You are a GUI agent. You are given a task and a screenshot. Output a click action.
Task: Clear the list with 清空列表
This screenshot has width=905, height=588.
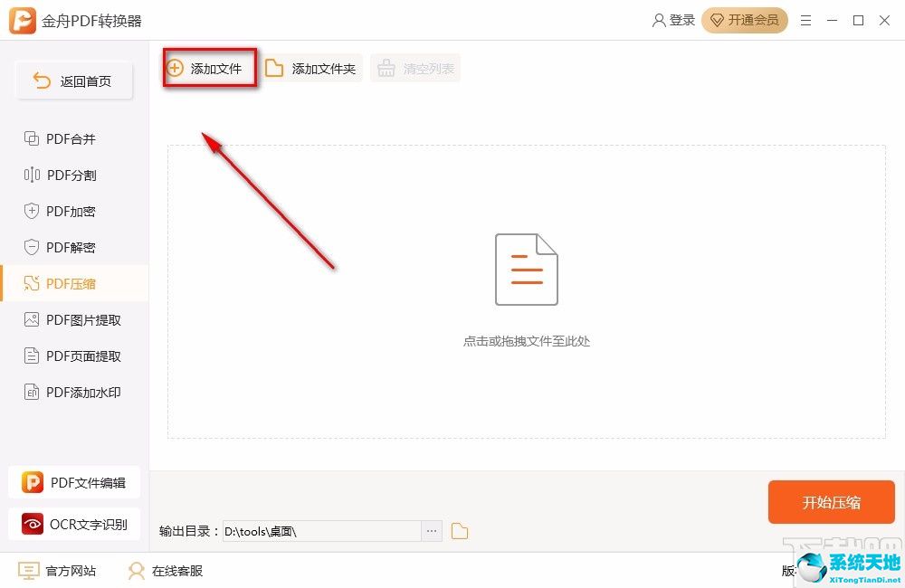415,67
